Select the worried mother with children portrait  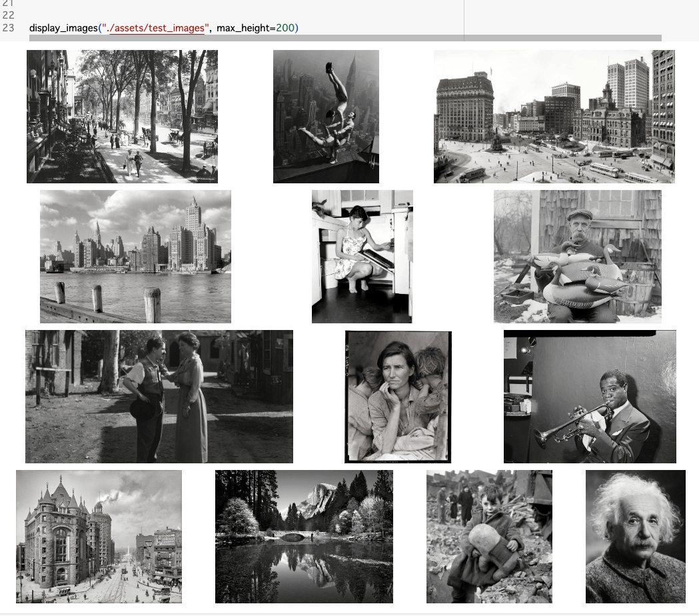[398, 397]
